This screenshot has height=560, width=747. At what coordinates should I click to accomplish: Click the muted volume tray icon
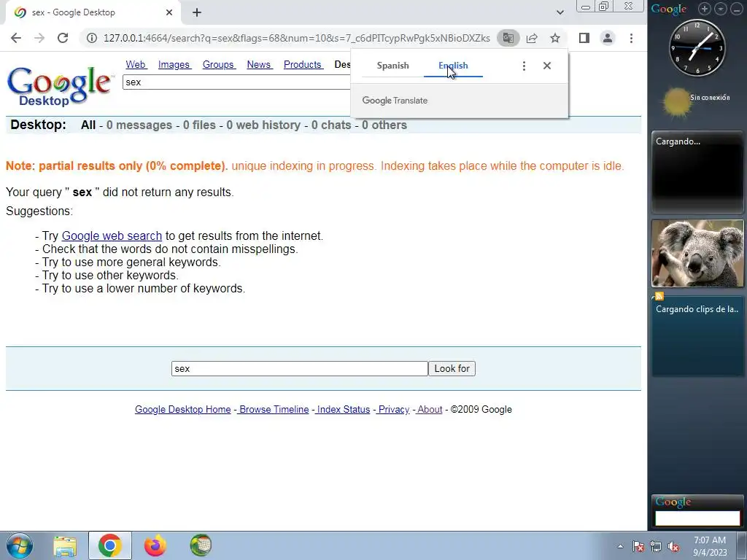tap(673, 546)
